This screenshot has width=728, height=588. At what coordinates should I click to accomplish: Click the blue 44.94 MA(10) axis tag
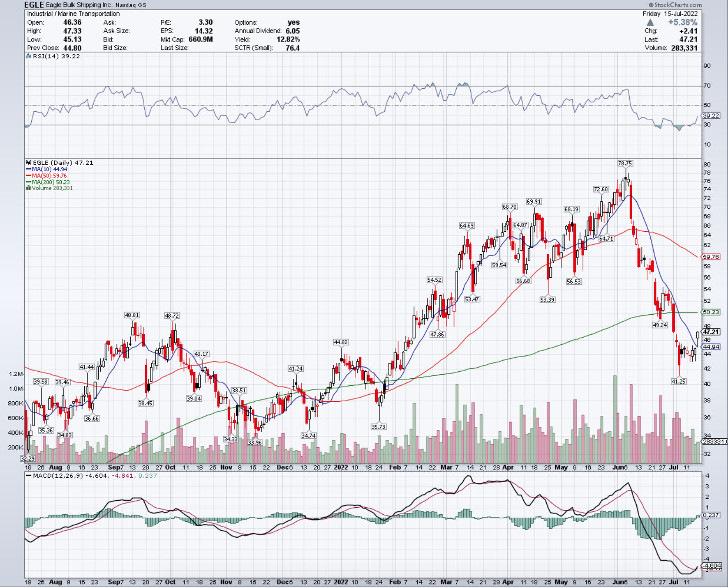pyautogui.click(x=711, y=347)
